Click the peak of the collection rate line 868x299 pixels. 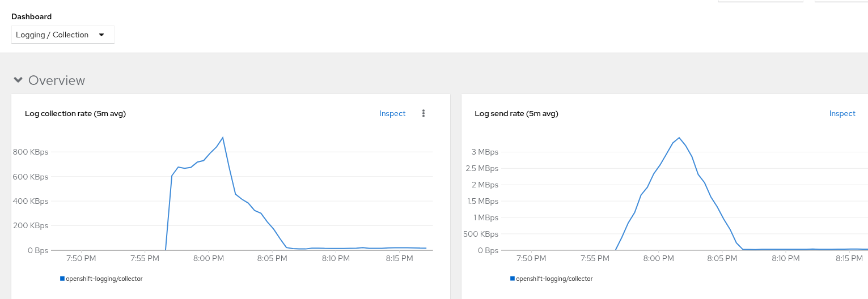222,138
